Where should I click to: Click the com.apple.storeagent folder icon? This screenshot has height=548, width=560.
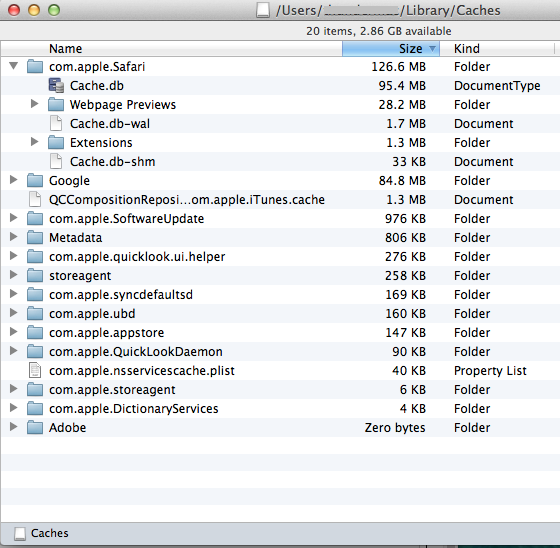tap(35, 389)
